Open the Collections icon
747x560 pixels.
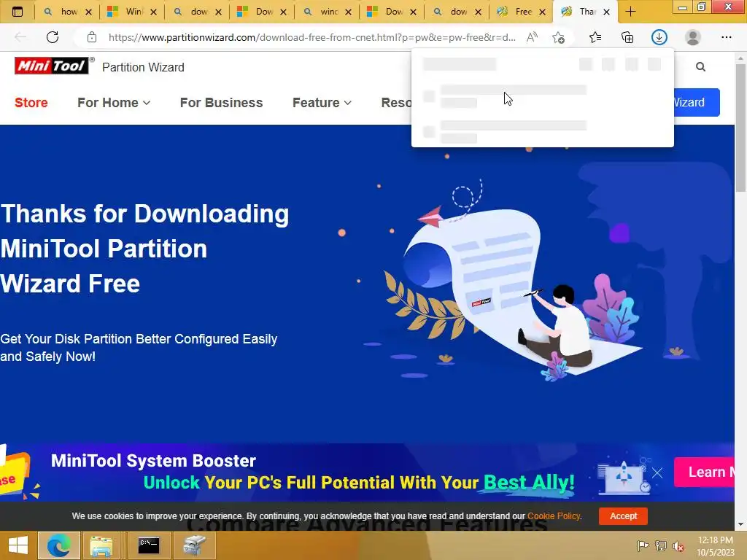627,37
